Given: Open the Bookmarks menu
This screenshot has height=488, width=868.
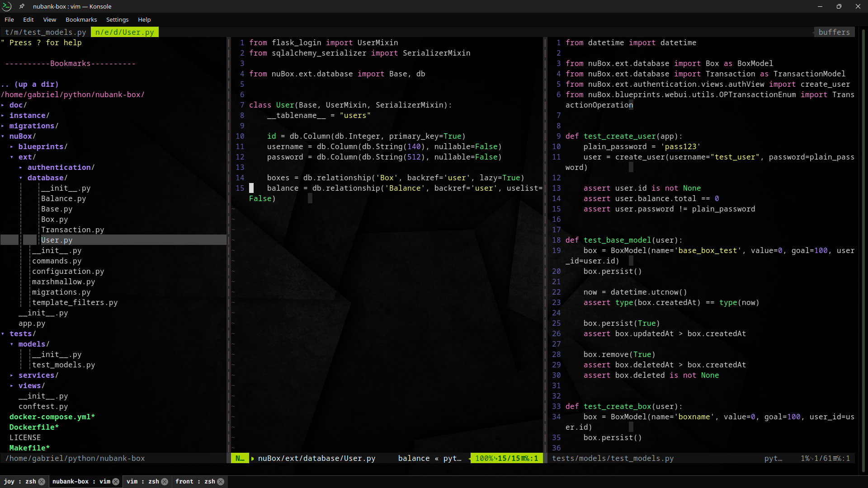Looking at the screenshot, I should [x=81, y=19].
